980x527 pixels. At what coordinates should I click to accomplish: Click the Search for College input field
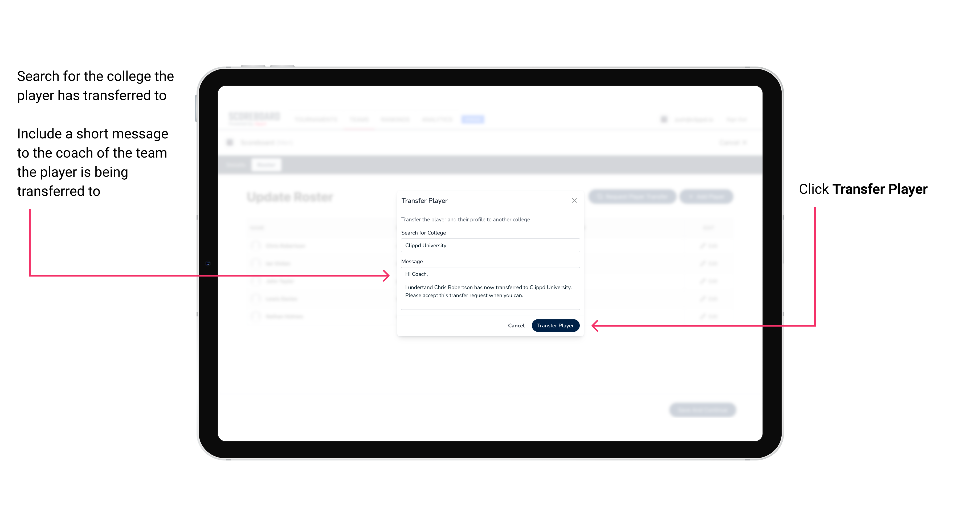tap(489, 245)
